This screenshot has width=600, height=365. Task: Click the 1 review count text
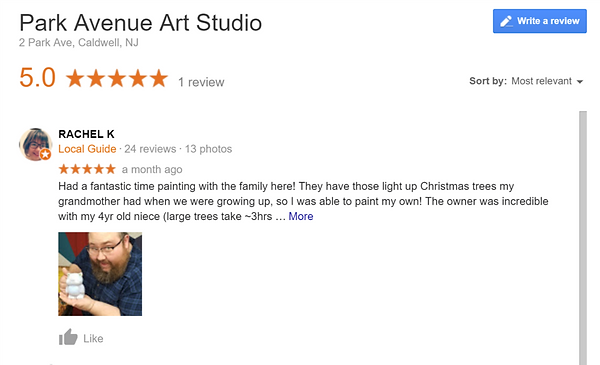pos(201,82)
